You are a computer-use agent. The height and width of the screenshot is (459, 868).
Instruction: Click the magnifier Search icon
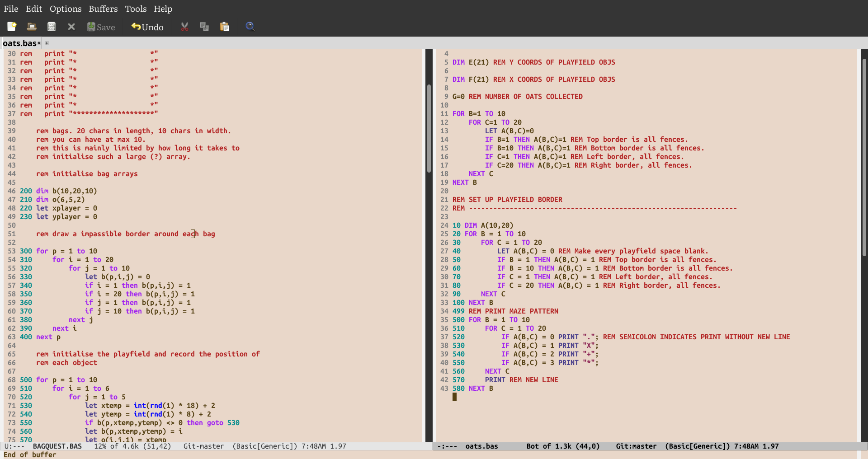click(250, 27)
